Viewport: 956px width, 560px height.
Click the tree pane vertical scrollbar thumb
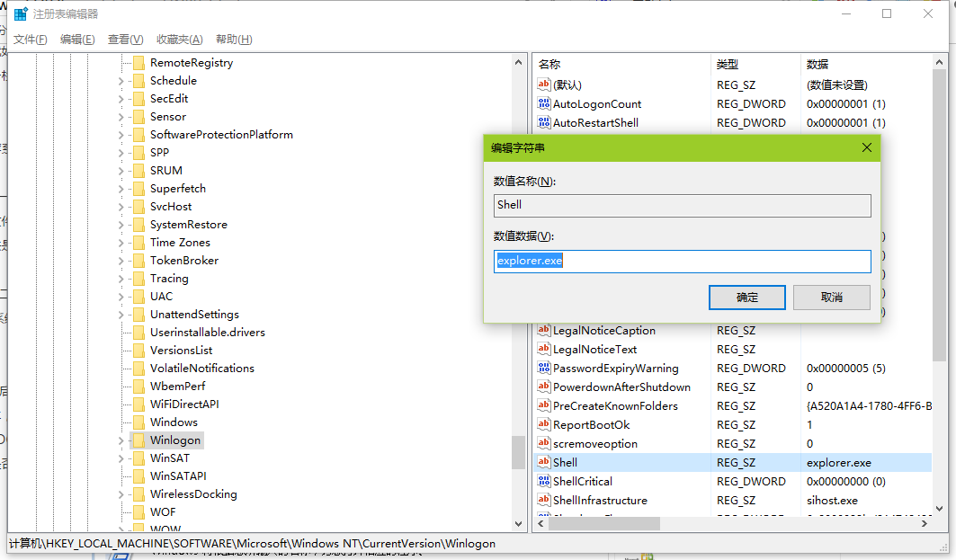click(x=518, y=452)
